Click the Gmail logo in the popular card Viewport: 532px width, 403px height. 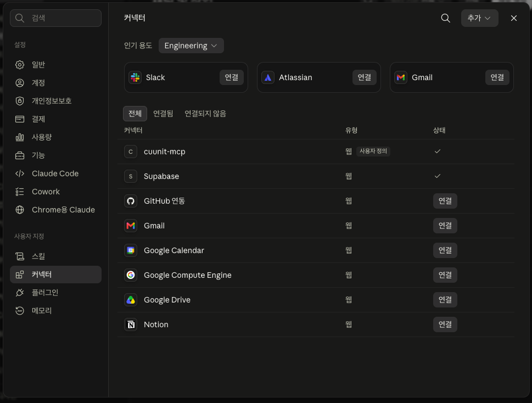[401, 77]
